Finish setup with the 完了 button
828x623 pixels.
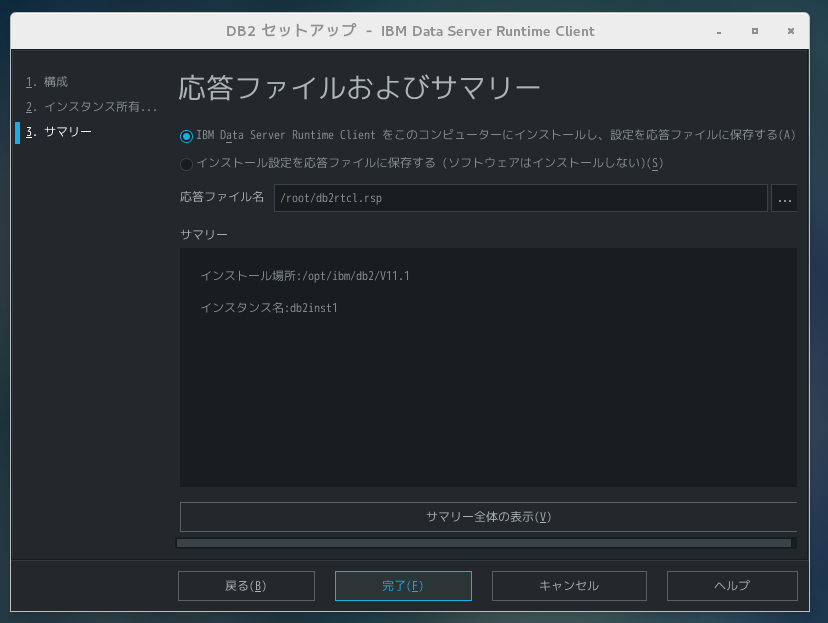[403, 586]
